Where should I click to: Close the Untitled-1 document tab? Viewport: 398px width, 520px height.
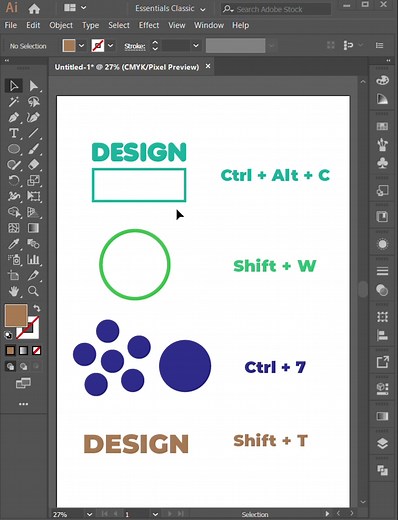click(208, 66)
